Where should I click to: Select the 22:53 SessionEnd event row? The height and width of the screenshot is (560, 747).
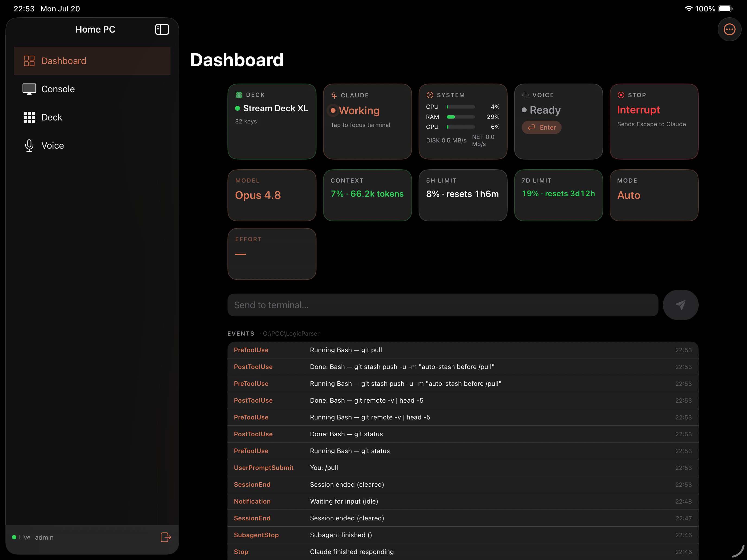(x=463, y=484)
